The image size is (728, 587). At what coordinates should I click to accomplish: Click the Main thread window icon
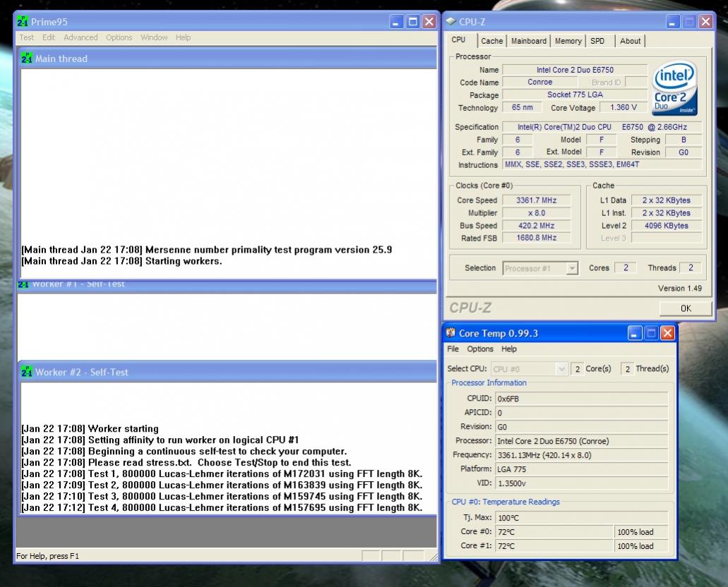pos(26,59)
